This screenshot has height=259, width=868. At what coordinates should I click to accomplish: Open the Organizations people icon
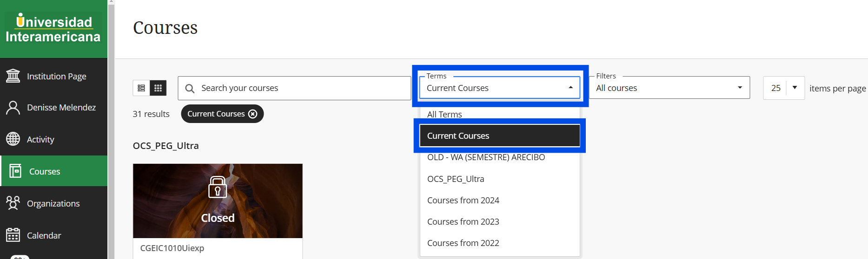[13, 203]
